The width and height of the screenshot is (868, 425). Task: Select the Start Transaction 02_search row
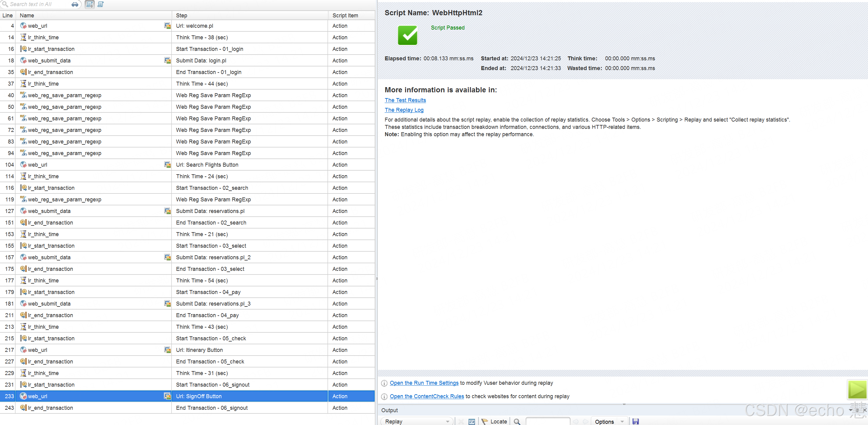[x=212, y=188]
